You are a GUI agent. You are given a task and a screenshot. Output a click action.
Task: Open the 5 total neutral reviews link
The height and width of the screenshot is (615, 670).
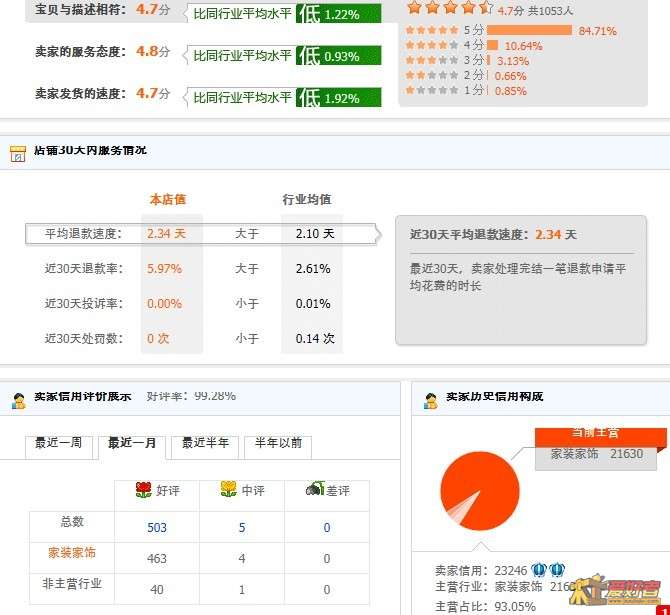(x=242, y=527)
